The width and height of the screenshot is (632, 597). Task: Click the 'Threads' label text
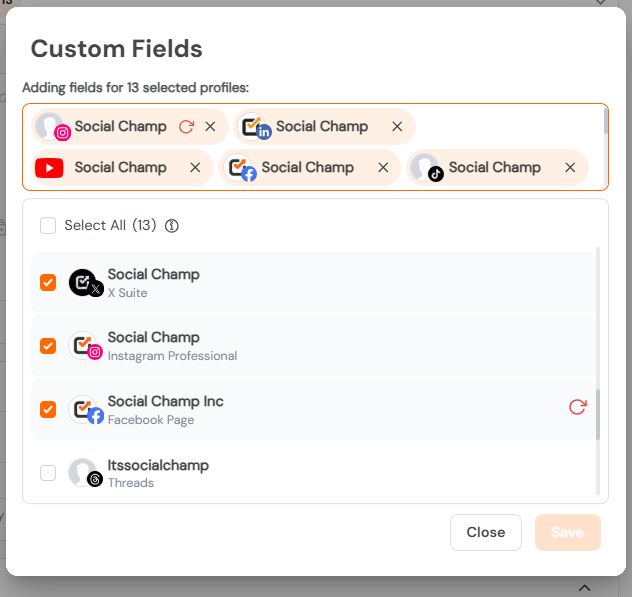click(x=131, y=483)
